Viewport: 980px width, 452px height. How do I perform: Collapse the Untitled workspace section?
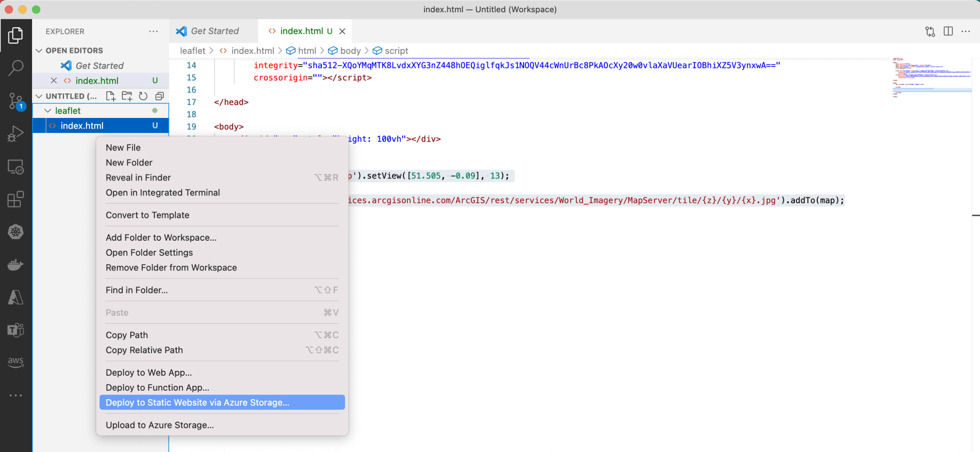point(39,96)
